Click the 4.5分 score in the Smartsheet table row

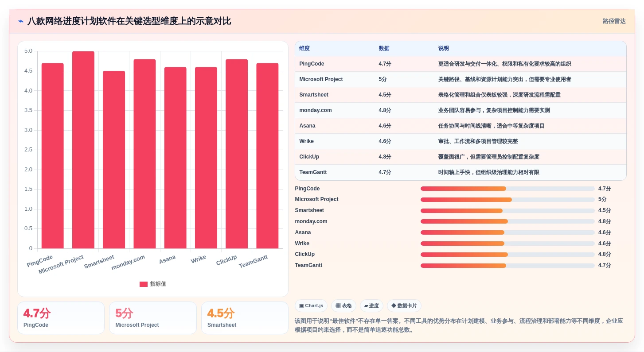(385, 95)
